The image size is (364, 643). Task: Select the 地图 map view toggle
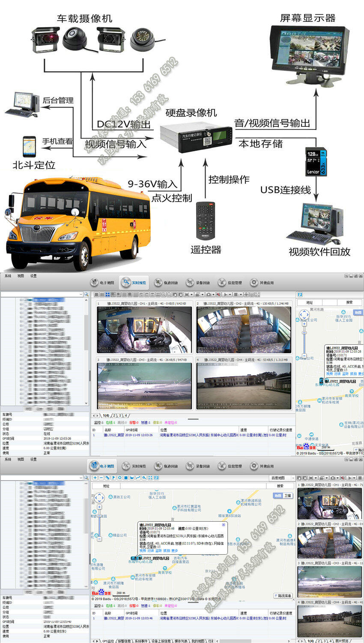(x=278, y=496)
